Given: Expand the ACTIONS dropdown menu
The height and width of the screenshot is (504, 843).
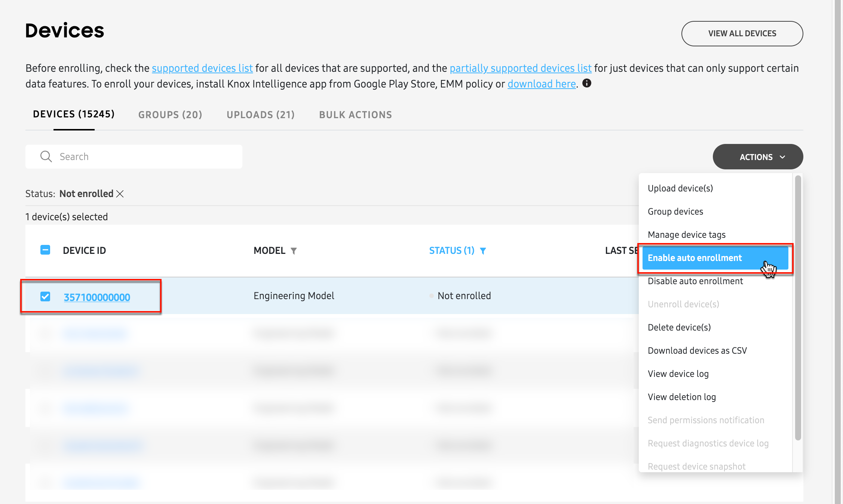Looking at the screenshot, I should click(757, 157).
